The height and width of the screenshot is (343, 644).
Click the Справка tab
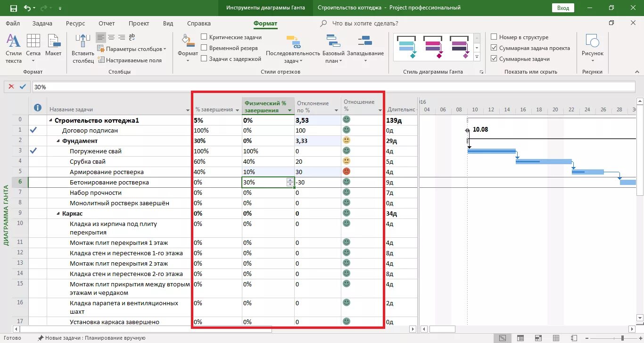[198, 23]
